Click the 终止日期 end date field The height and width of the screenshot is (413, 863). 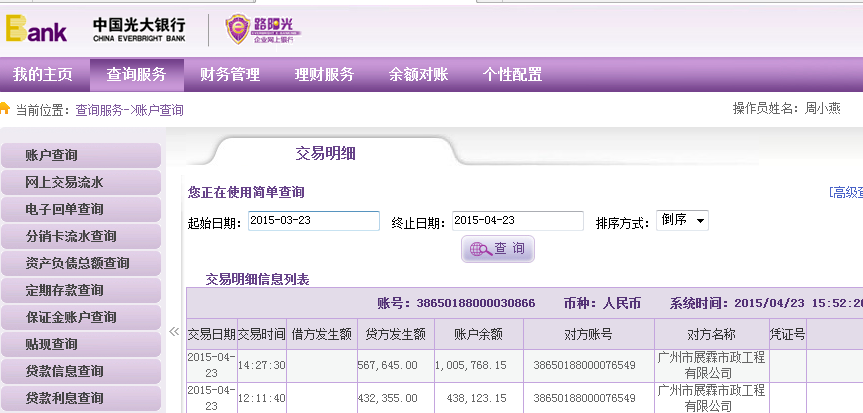click(517, 221)
